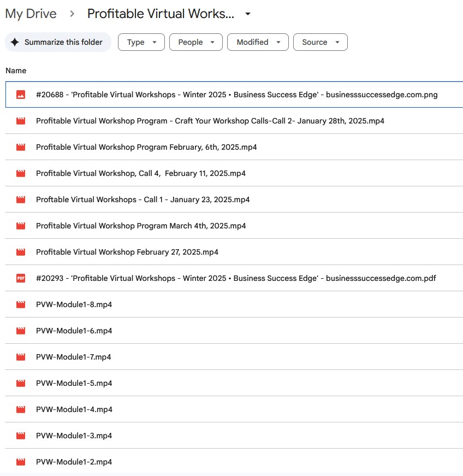Click the video icon beside PVW-Module1-5.mp4
463x476 pixels.
(21, 383)
